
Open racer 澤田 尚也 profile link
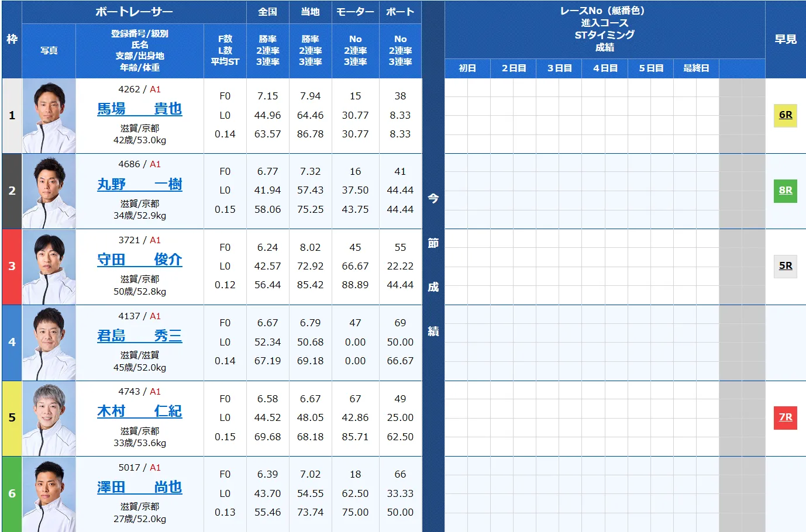pyautogui.click(x=139, y=488)
